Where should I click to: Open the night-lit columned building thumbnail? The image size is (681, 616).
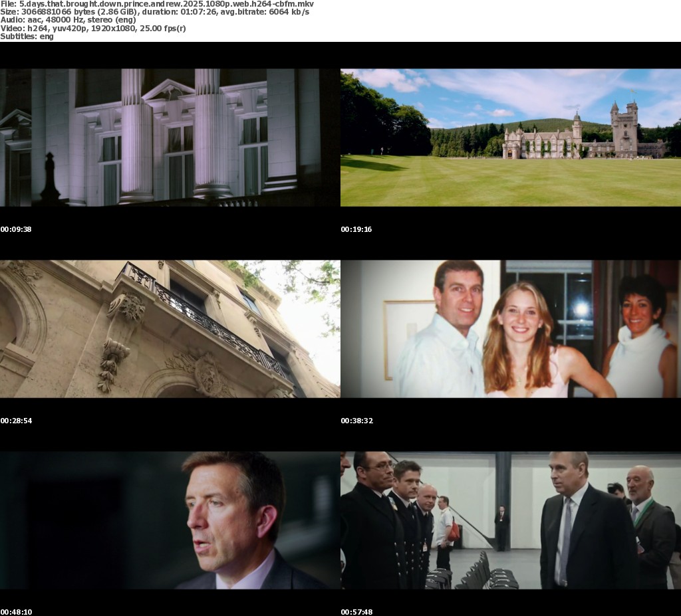[170, 138]
